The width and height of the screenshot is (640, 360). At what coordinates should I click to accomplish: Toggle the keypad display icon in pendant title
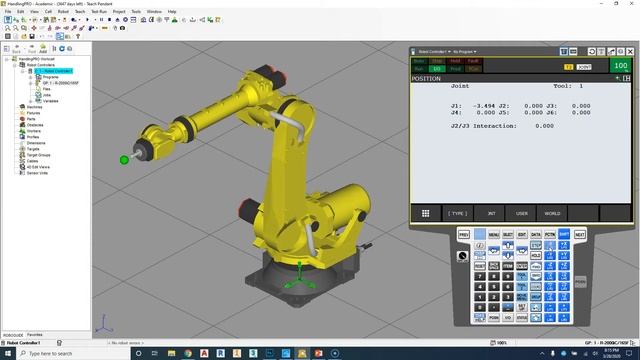(x=573, y=51)
